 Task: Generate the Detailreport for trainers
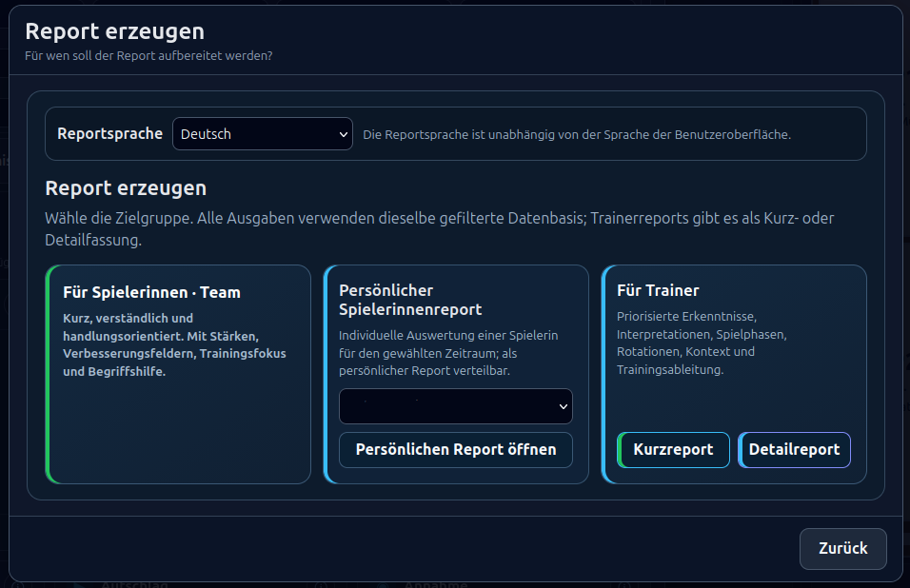[x=794, y=449]
